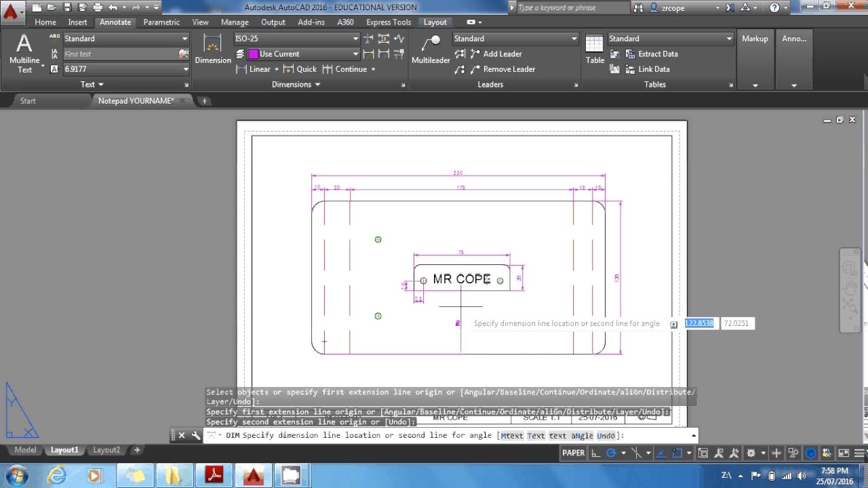Click the Clean Screen icon in status bar
Screen dimensions: 868x488
click(x=844, y=453)
